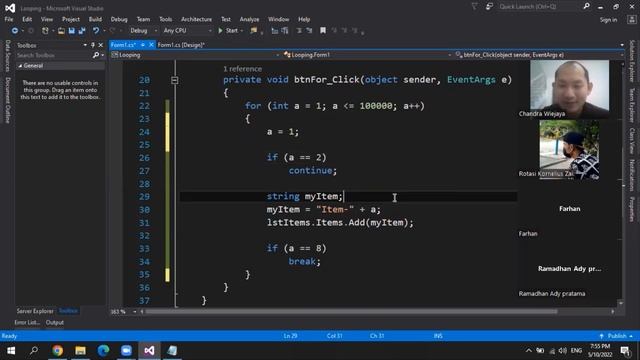
Task: Click the Publish button in the status bar
Action: [x=616, y=336]
